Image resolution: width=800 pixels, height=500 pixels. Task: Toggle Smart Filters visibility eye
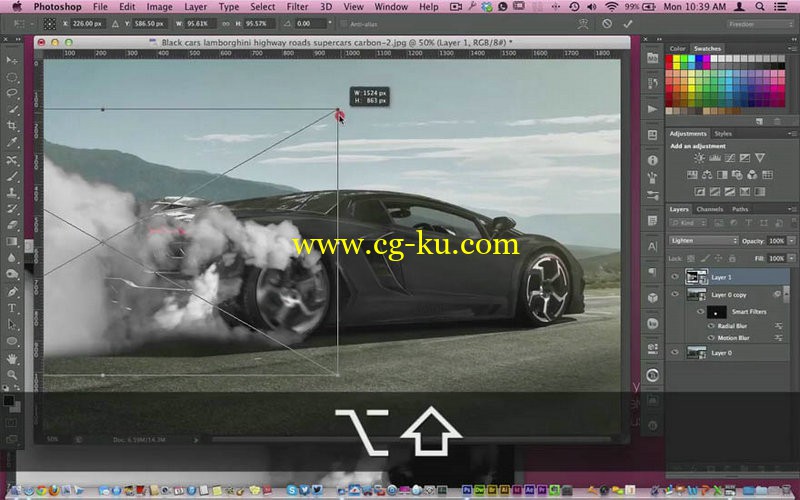700,312
